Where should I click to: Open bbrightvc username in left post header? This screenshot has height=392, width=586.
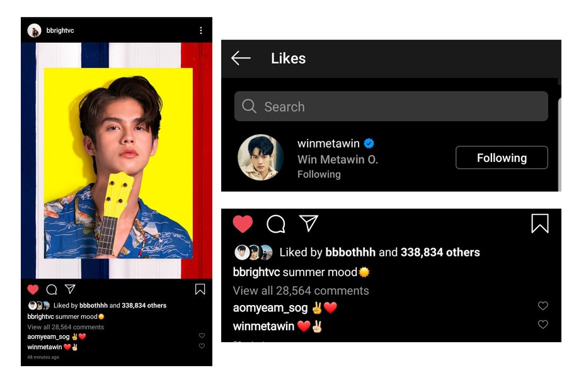pos(60,30)
